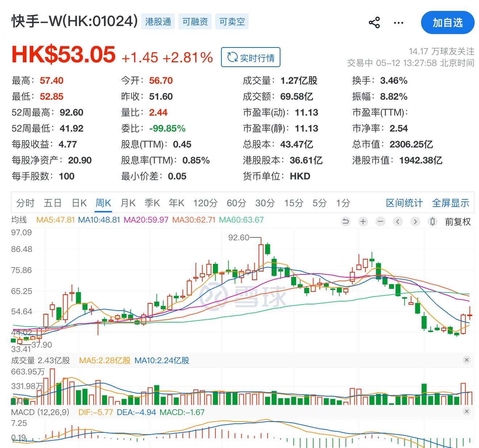This screenshot has height=448, width=479.
Task: Click the 最低 52.85 value
Action: click(51, 96)
